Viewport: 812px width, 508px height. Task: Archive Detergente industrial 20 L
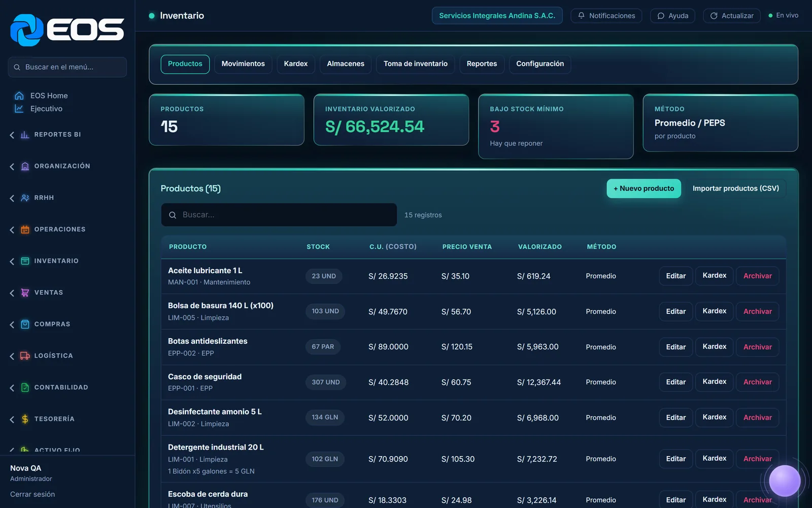coord(757,459)
